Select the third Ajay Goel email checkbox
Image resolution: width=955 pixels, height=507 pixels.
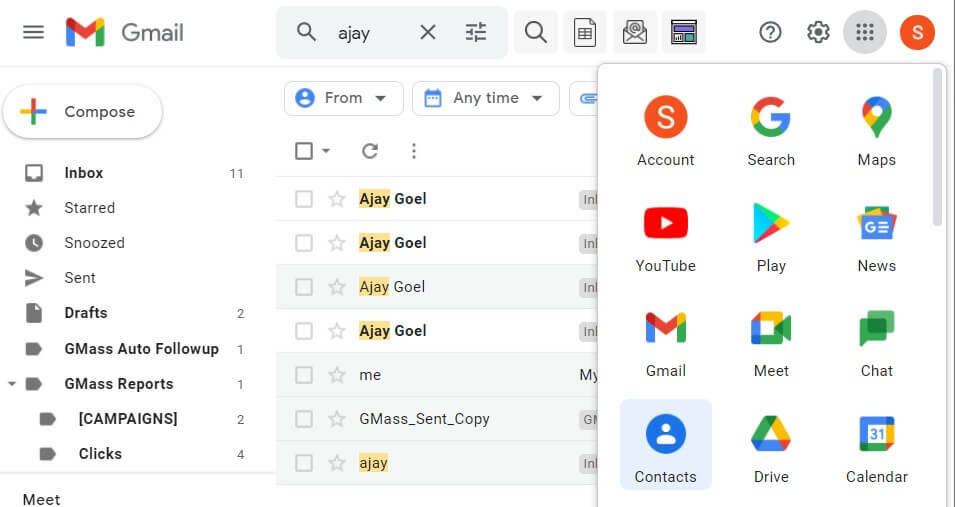304,286
